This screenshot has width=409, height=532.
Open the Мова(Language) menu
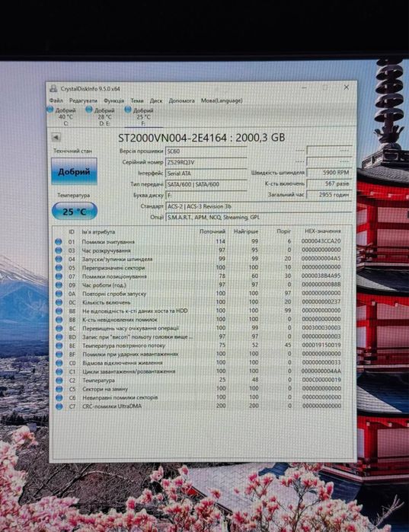[x=222, y=100]
